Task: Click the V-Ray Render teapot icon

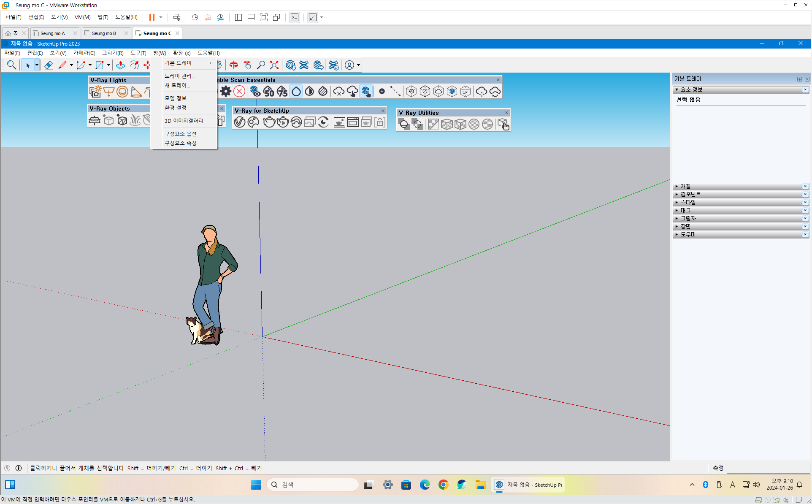Action: point(269,122)
